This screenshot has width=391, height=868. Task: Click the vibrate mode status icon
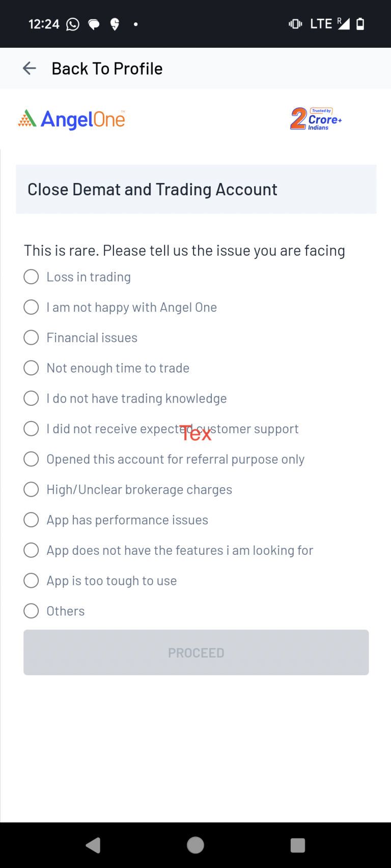pyautogui.click(x=295, y=23)
